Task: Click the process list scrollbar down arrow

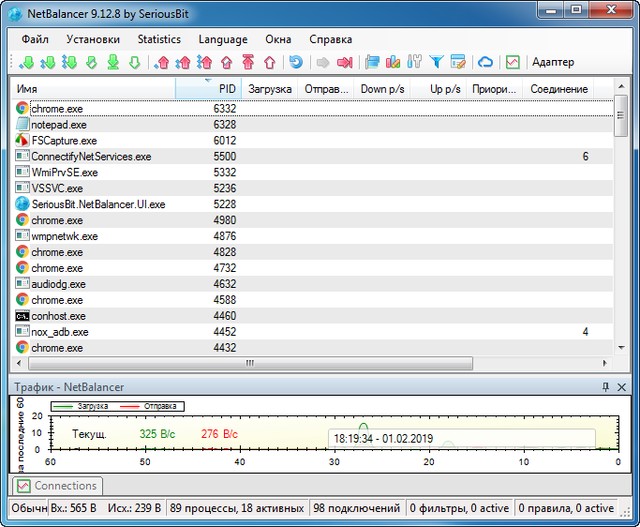Action: pos(620,347)
